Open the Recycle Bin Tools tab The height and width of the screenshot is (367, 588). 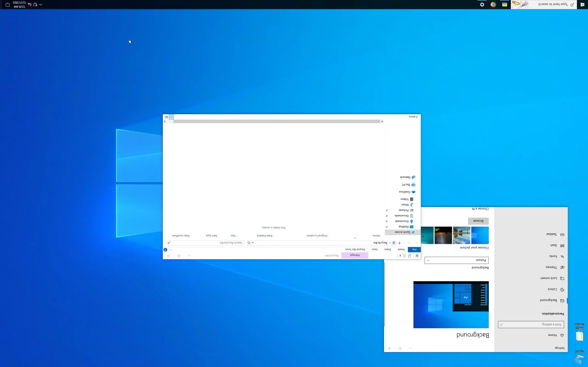355,250
